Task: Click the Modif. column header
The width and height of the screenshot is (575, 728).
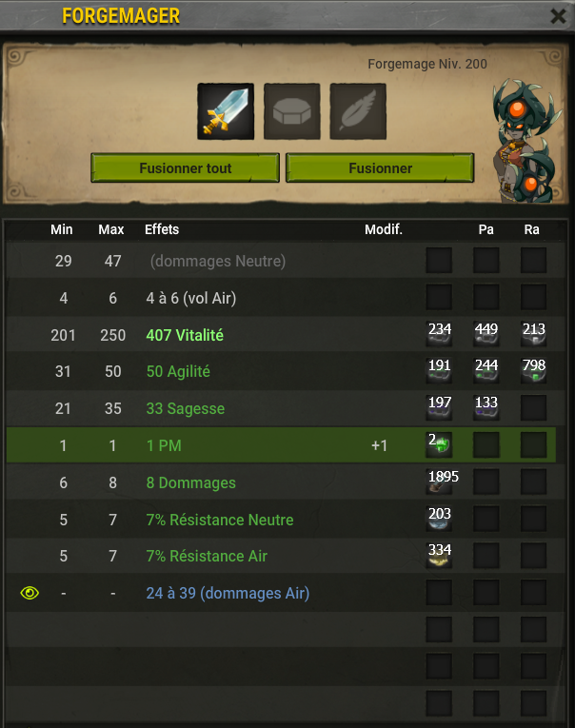Action: pos(384,229)
